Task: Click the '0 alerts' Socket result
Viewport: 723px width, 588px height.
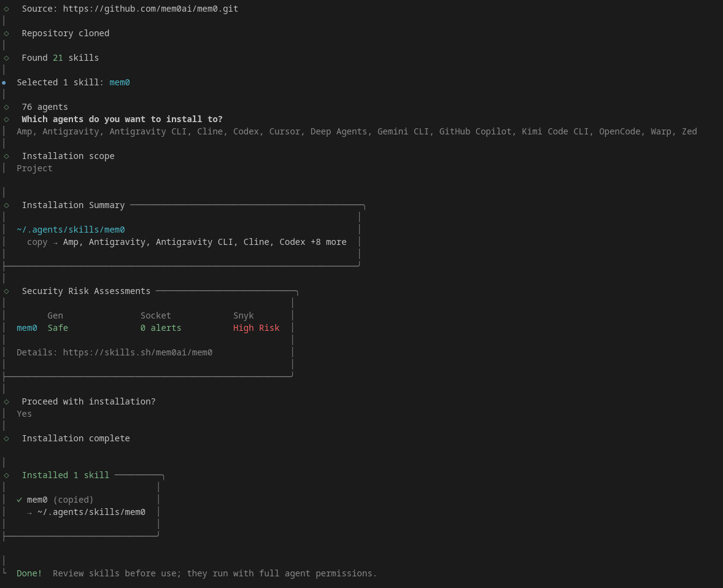Action: [x=160, y=328]
